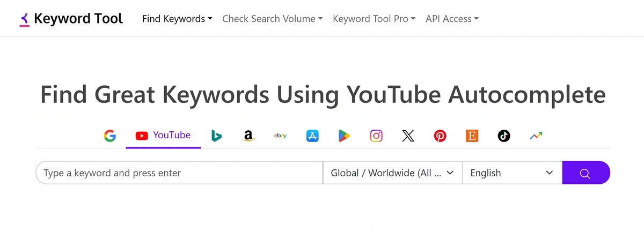
Task: Open the API Access menu
Action: click(x=452, y=19)
